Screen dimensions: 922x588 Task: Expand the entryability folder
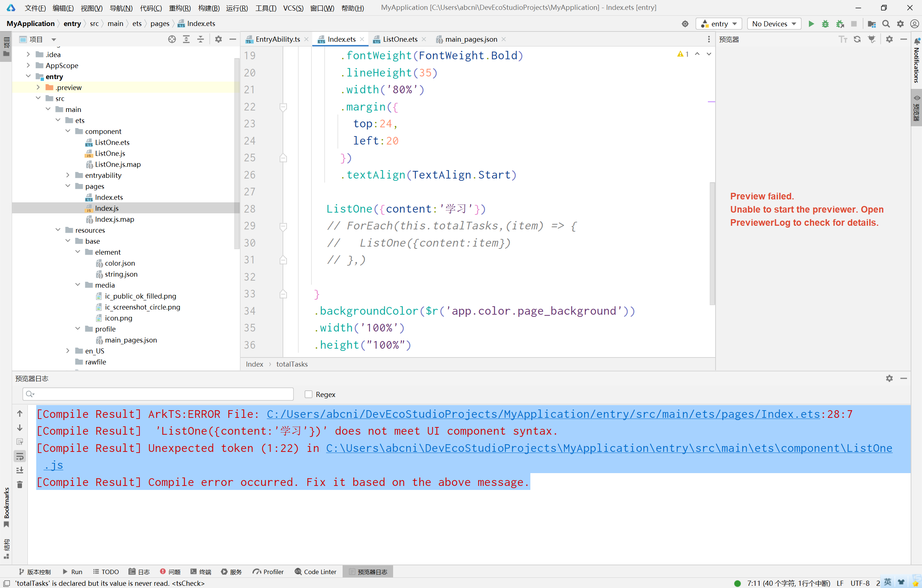click(x=68, y=175)
